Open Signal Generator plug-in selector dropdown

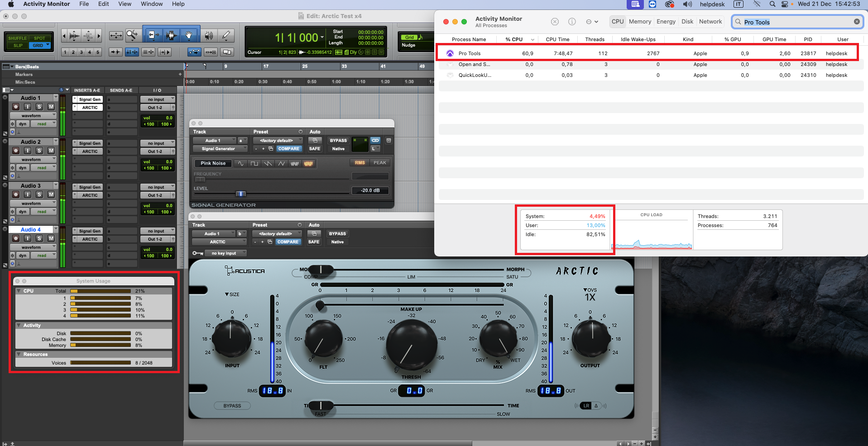coord(220,149)
